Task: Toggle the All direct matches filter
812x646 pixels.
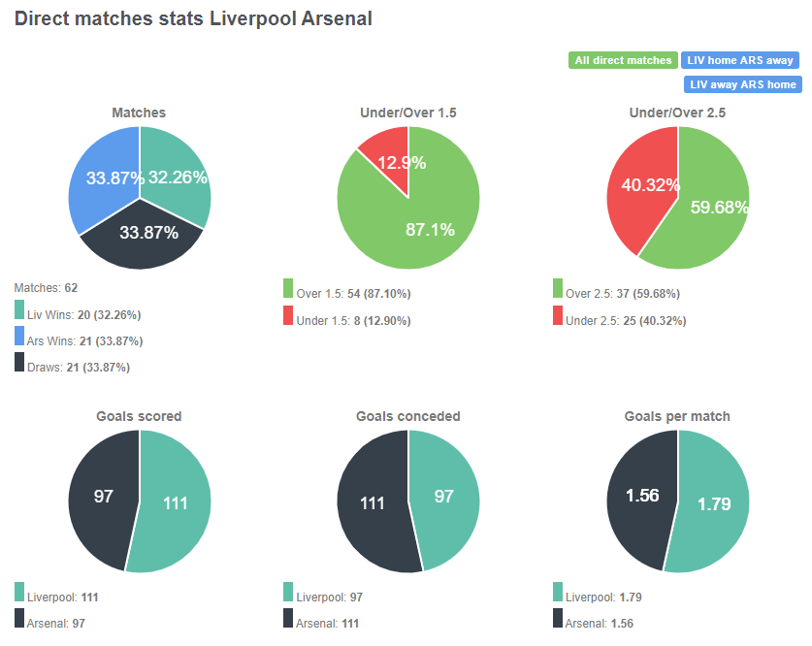Action: [622, 60]
